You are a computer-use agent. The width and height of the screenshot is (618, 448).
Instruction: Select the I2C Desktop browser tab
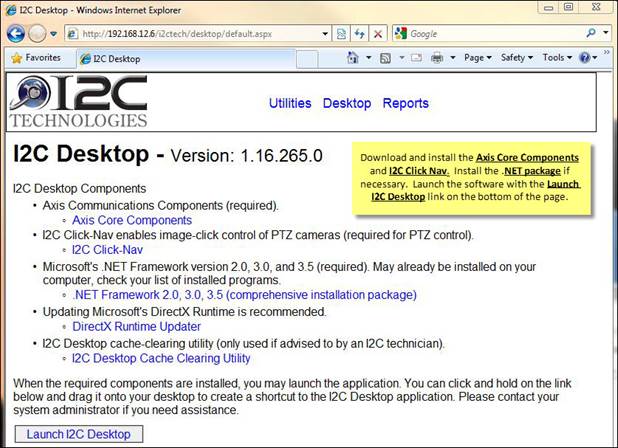(x=185, y=59)
